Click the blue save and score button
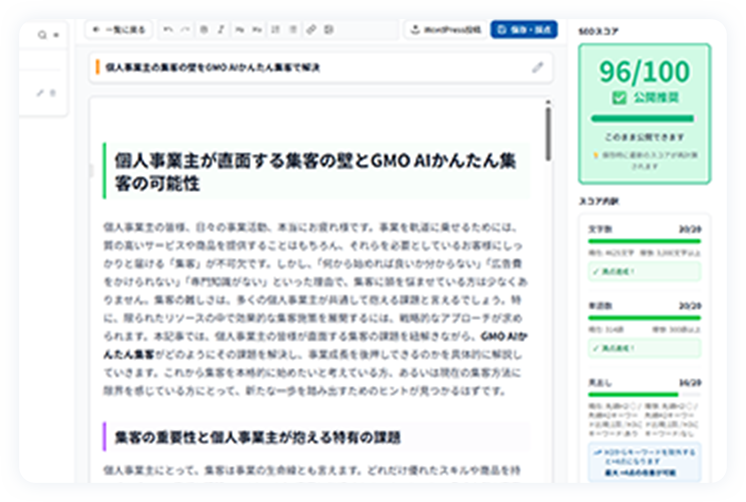Image resolution: width=746 pixels, height=502 pixels. (x=524, y=30)
